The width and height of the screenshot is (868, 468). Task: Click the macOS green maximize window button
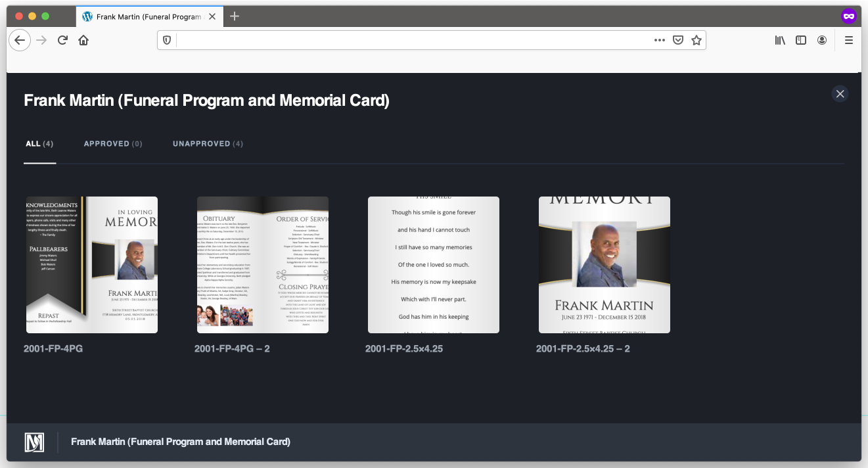45,16
